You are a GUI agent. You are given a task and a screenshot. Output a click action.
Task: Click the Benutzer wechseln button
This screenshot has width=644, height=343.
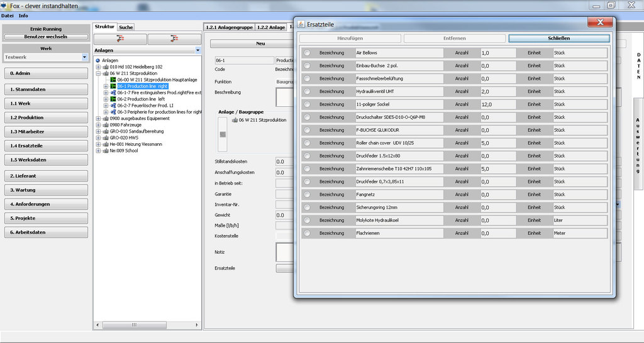pyautogui.click(x=46, y=36)
